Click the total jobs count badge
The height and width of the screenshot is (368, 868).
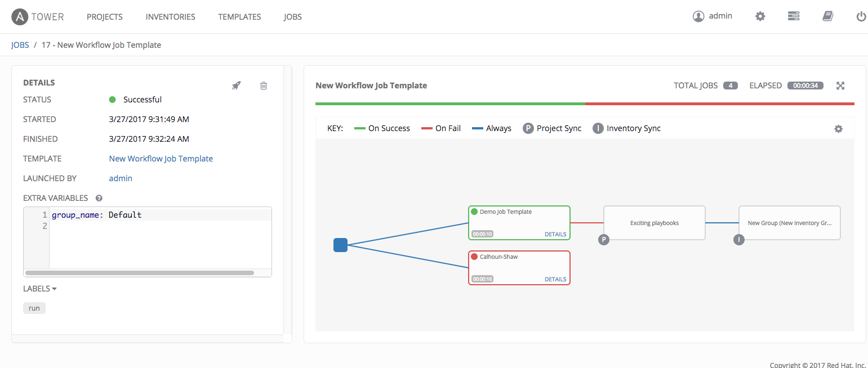(x=731, y=86)
